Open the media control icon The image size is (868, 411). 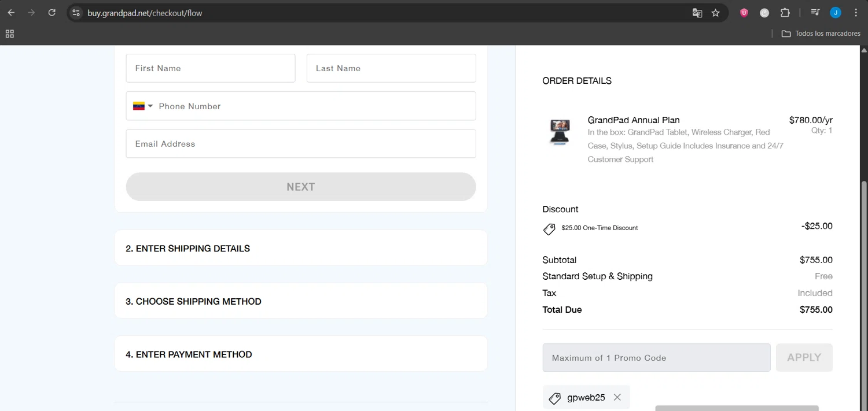815,13
